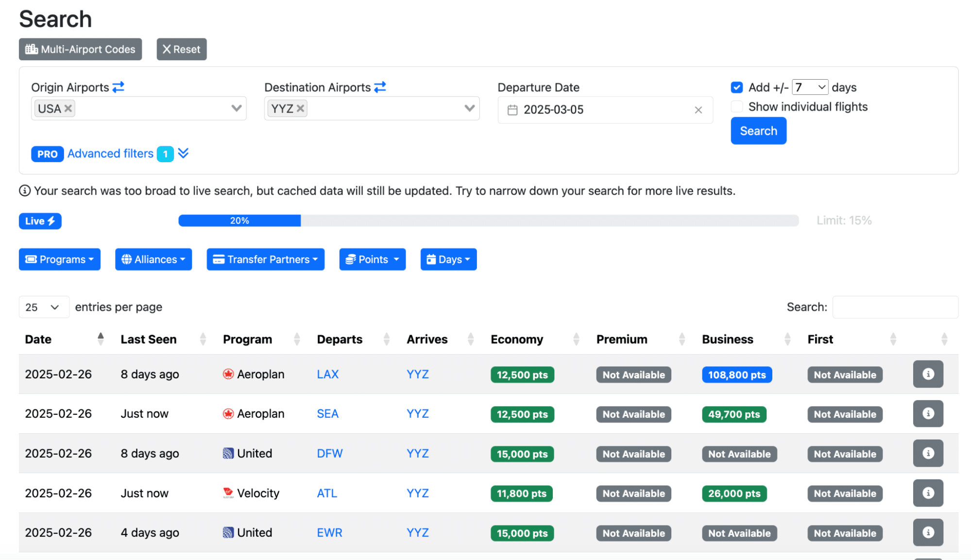The height and width of the screenshot is (560, 971).
Task: Click swap icon beside Destination Airports
Action: tap(380, 87)
